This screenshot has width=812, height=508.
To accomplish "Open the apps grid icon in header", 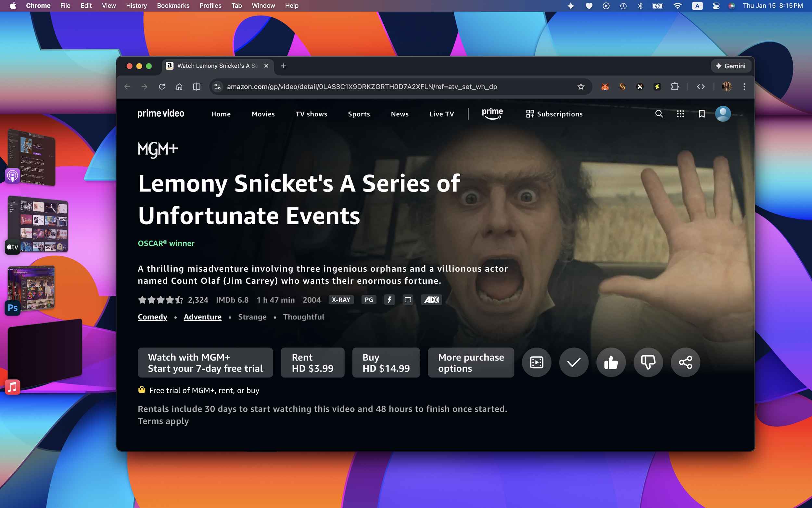I will [680, 114].
